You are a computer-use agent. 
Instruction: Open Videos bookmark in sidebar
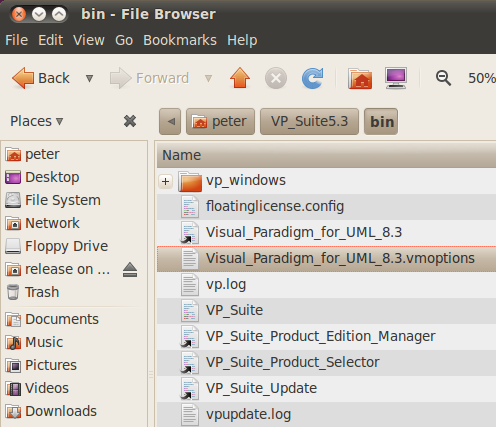(x=37, y=388)
